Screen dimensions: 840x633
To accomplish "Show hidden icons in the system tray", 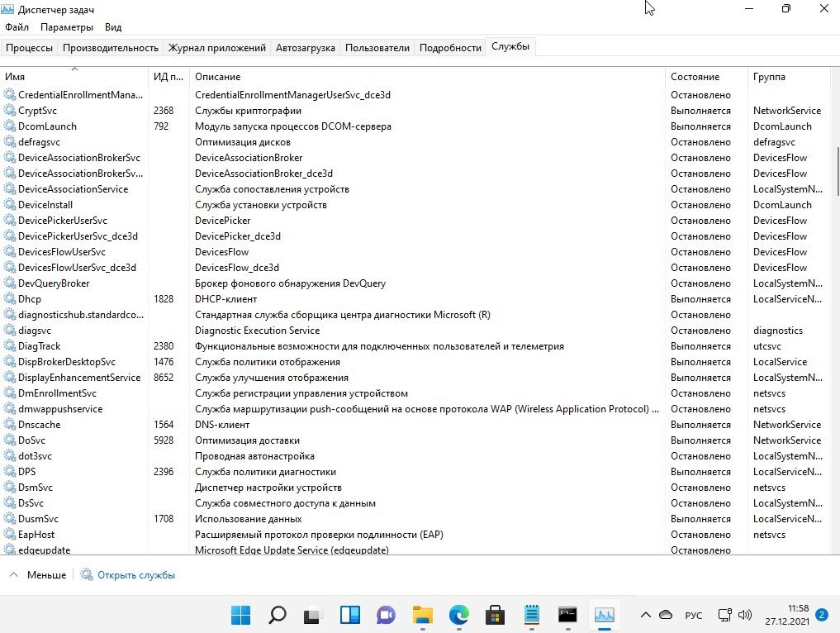I will (645, 615).
